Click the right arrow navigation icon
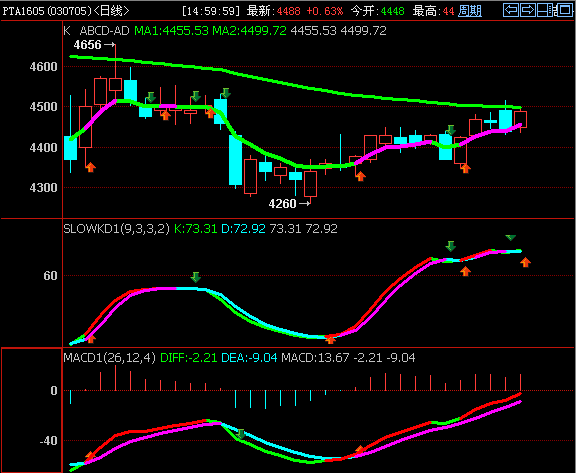This screenshot has width=576, height=473. tap(528, 10)
